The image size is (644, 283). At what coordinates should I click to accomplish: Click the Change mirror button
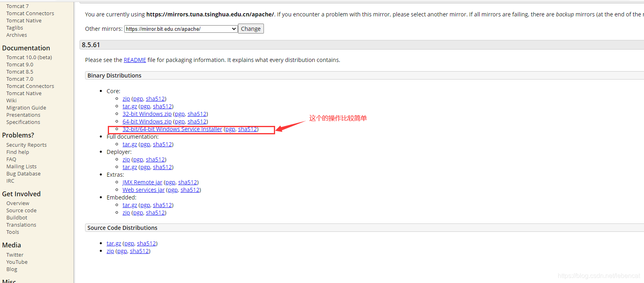click(x=251, y=29)
